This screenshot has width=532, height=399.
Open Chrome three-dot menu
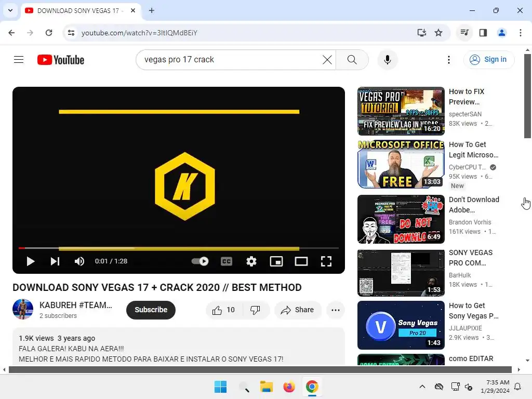pyautogui.click(x=521, y=33)
